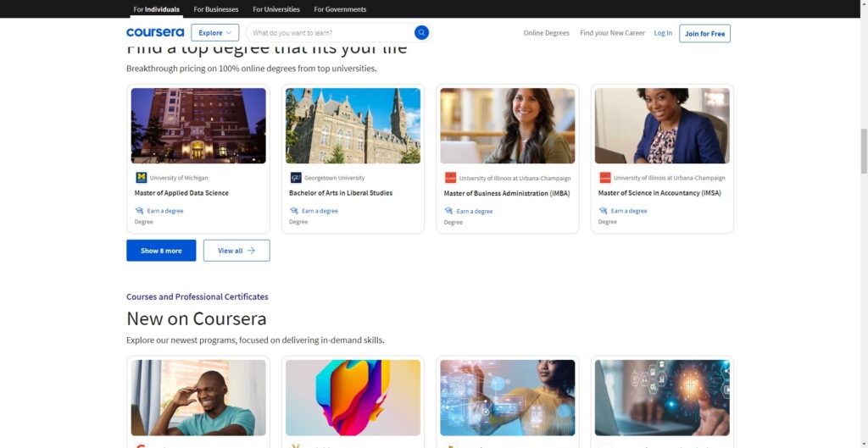
Task: Open the For Governments tab
Action: coord(340,9)
